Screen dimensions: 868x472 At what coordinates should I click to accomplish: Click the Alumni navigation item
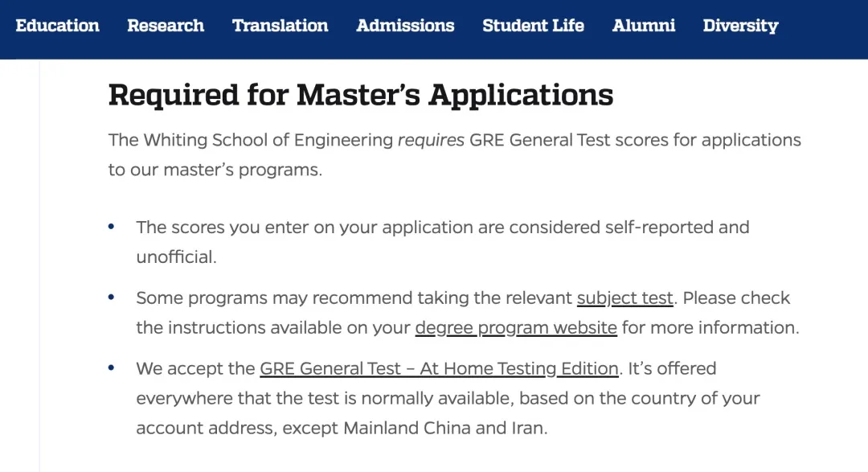(644, 26)
